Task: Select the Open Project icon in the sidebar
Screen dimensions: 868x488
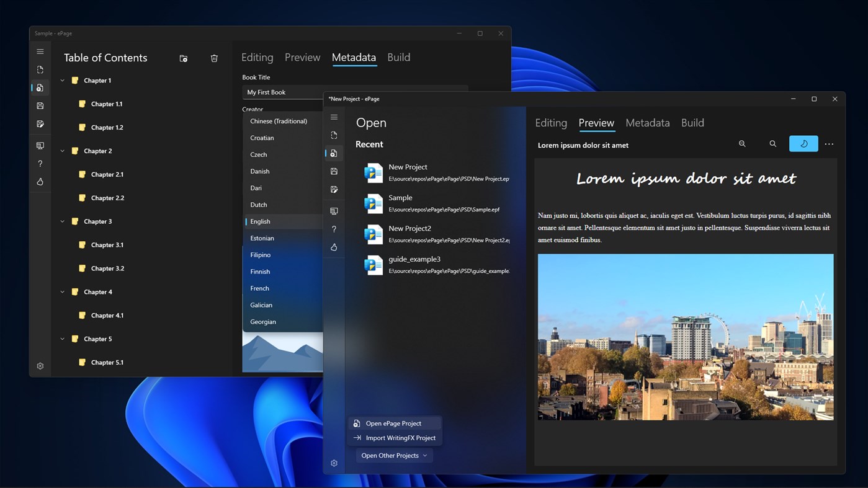Action: [x=334, y=153]
